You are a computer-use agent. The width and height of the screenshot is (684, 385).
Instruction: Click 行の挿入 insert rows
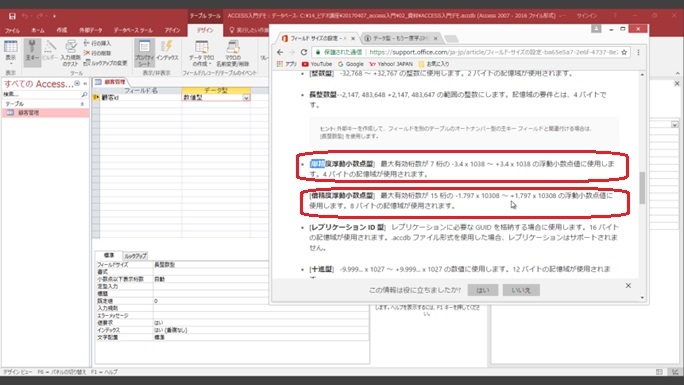pyautogui.click(x=97, y=43)
